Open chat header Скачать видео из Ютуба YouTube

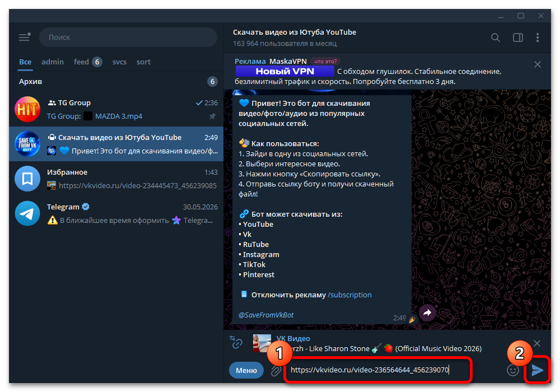[295, 32]
